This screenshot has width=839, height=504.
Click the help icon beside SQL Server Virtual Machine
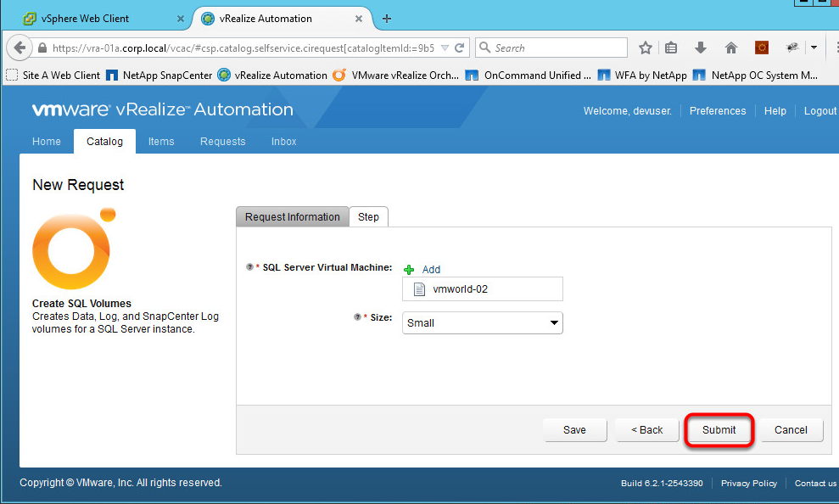[249, 267]
